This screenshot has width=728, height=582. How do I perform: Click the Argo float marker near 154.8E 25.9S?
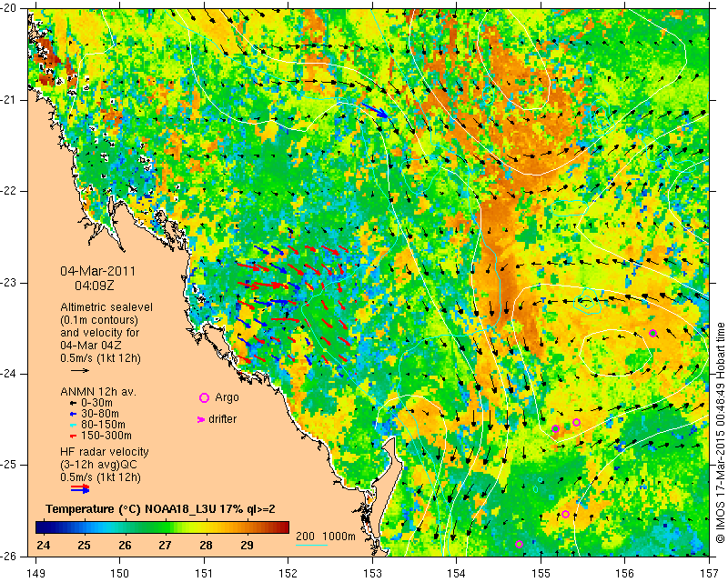click(519, 545)
